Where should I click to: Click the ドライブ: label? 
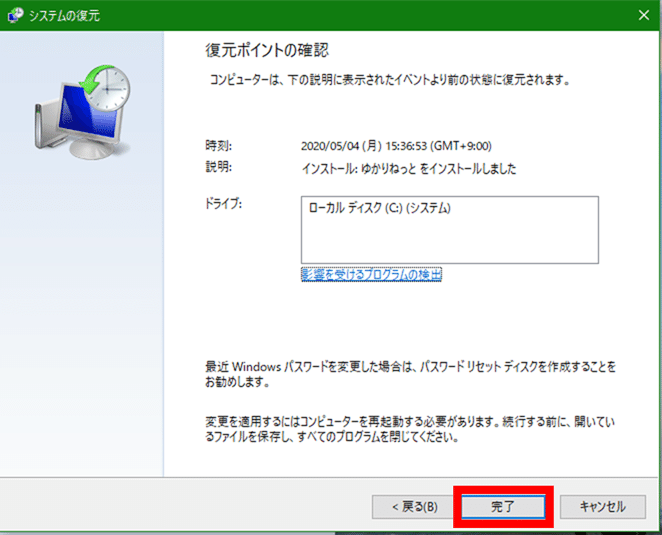tap(223, 204)
